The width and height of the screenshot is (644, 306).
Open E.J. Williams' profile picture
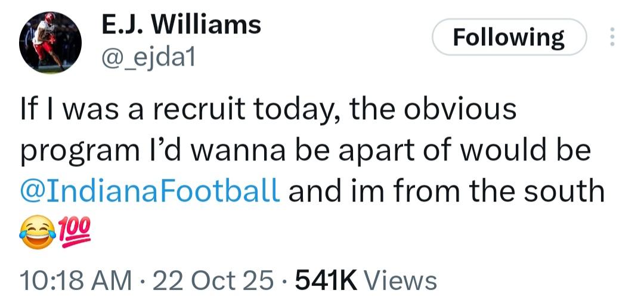pyautogui.click(x=50, y=43)
